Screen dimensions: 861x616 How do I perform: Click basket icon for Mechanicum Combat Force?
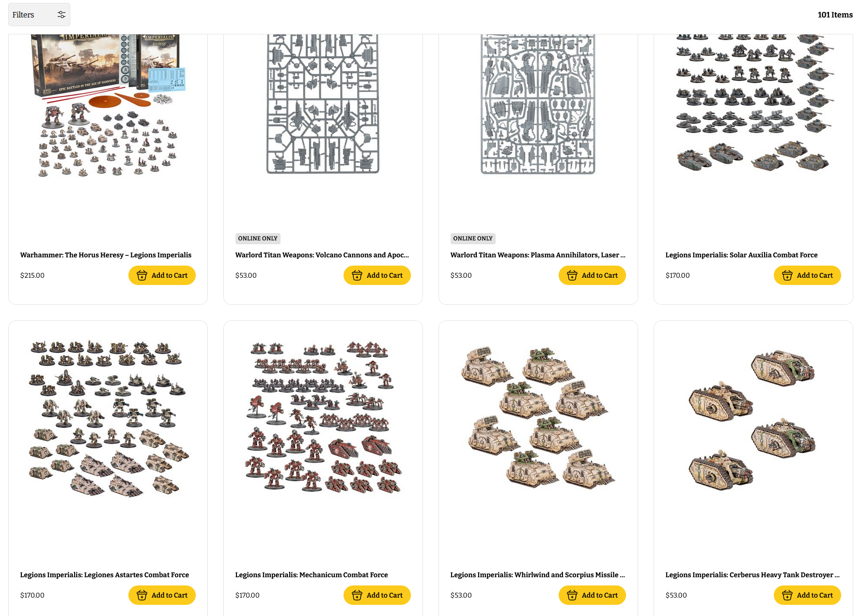click(x=357, y=595)
